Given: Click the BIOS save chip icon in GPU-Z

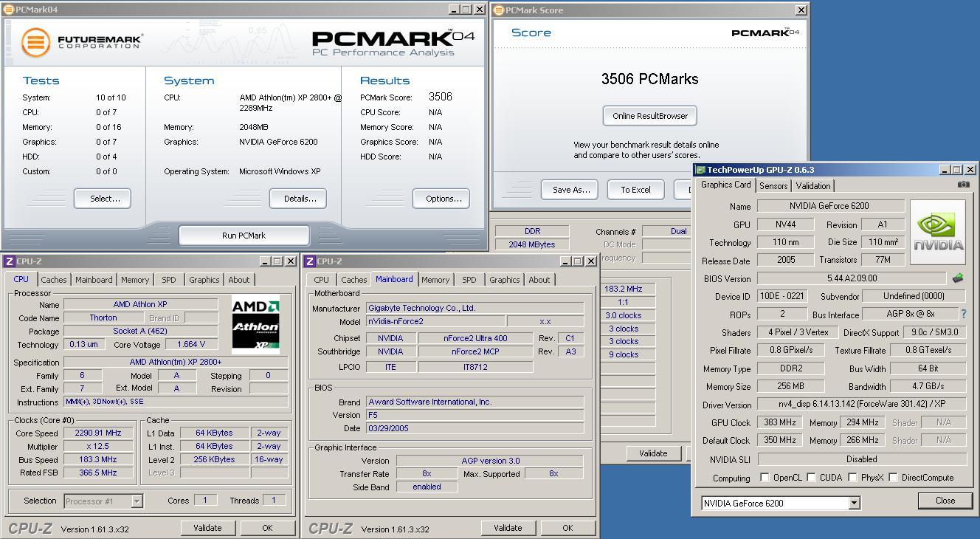Looking at the screenshot, I should (957, 278).
